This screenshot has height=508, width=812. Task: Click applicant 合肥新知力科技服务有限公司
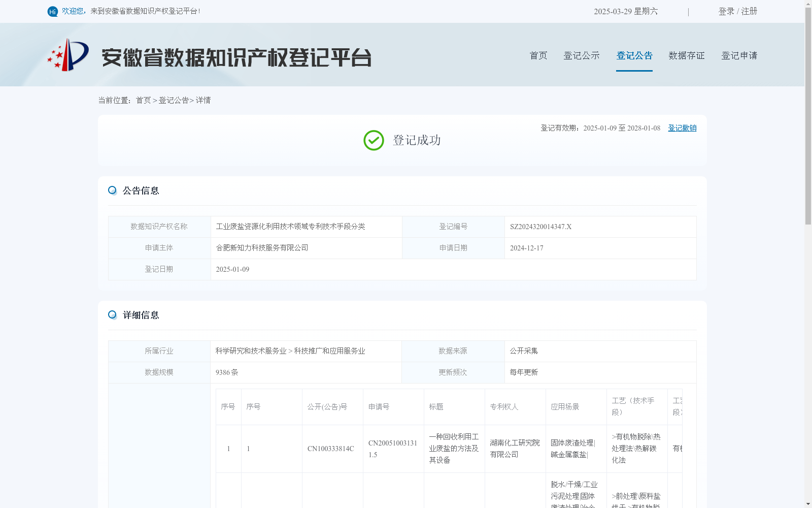[x=262, y=248]
